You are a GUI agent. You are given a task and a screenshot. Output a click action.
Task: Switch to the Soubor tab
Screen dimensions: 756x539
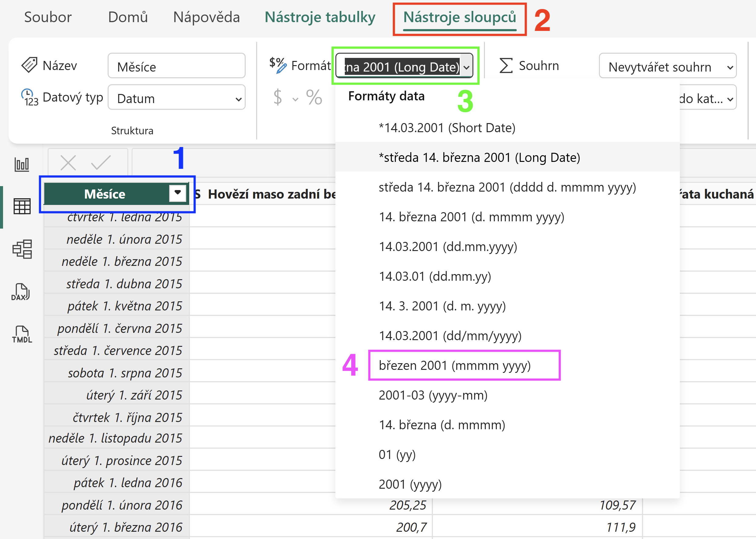point(48,17)
